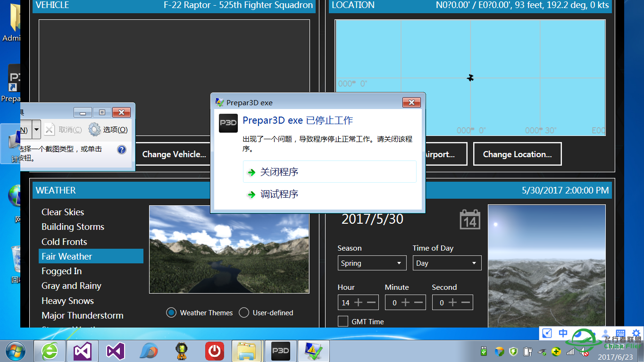Click the green battery tray icon
The width and height of the screenshot is (644, 362).
click(483, 351)
